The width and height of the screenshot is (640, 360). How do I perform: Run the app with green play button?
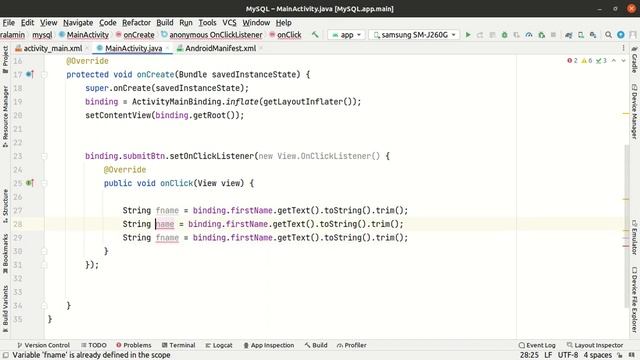468,35
